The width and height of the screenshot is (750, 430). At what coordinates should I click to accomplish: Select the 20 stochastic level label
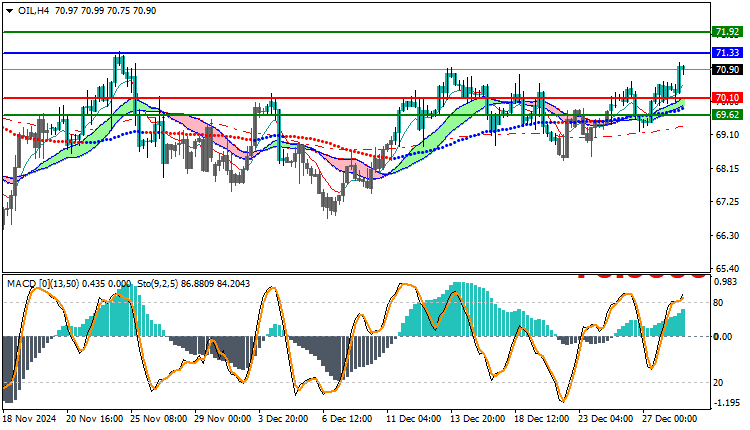pyautogui.click(x=718, y=383)
